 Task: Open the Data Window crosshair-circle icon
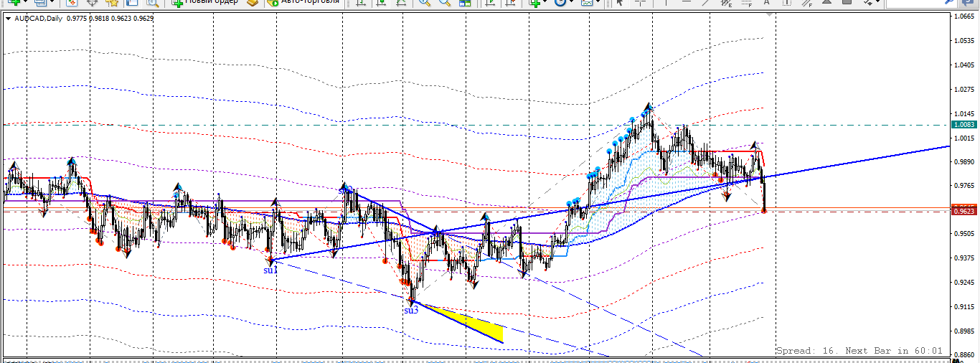coord(93,3)
